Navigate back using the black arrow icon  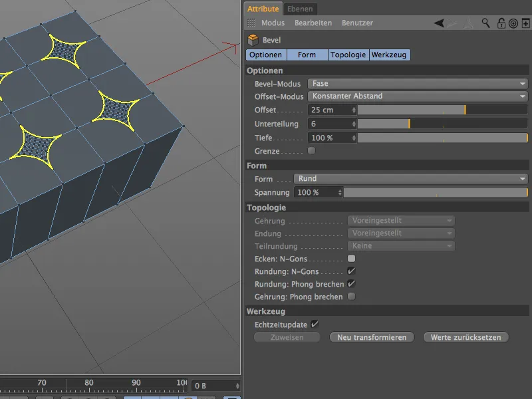coord(438,23)
